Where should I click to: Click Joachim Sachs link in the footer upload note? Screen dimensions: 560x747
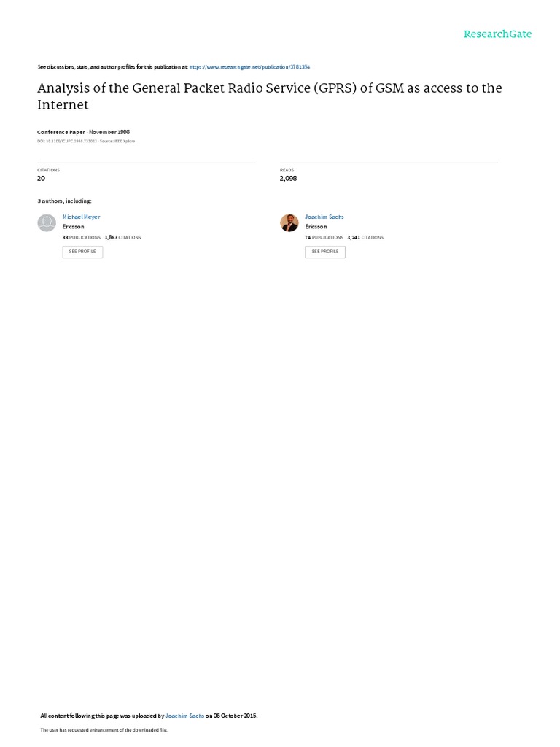184,716
